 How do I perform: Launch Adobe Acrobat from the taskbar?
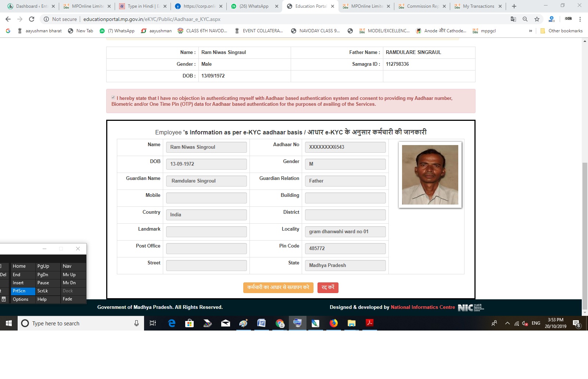[x=369, y=324]
